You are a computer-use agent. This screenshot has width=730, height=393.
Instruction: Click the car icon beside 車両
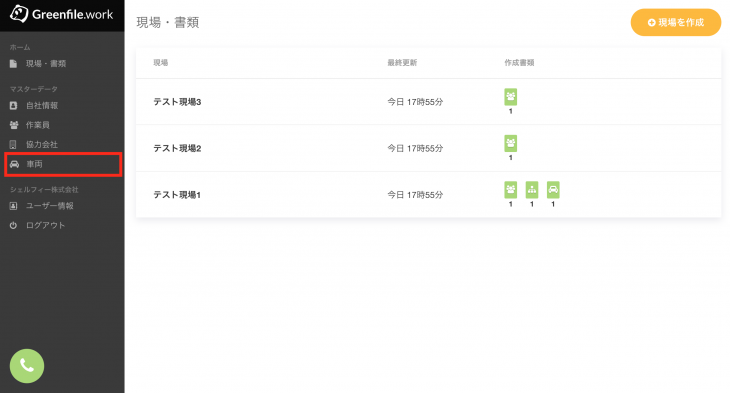(14, 164)
